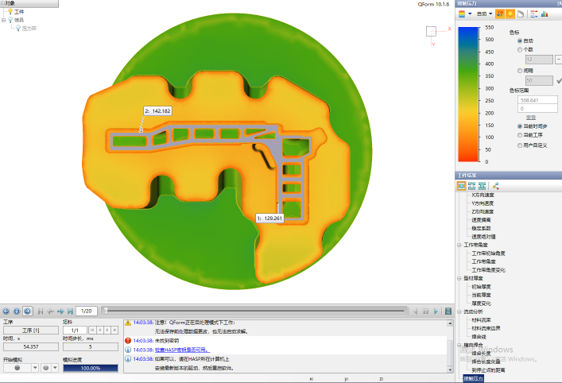Click the timeline slider handle at the start
Viewport: 562px width, 383px height.
tap(106, 311)
